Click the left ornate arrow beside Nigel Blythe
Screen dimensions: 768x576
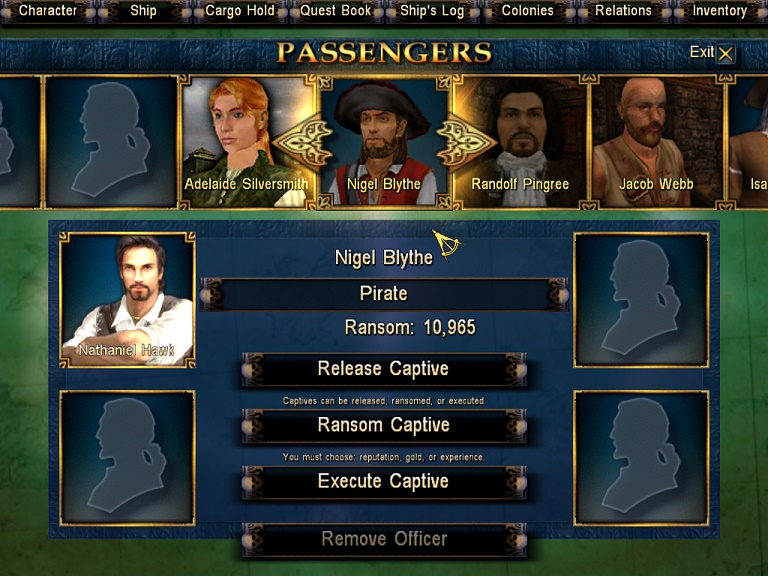302,143
